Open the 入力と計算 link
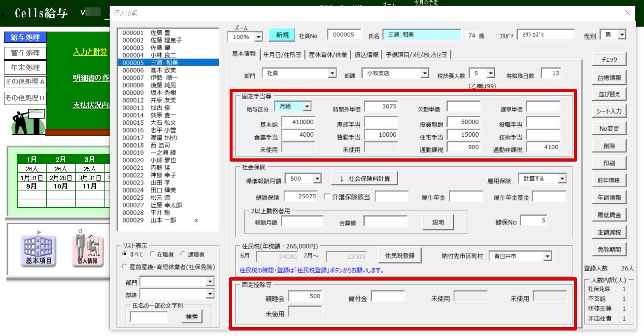The width and height of the screenshot is (644, 336). tap(90, 51)
